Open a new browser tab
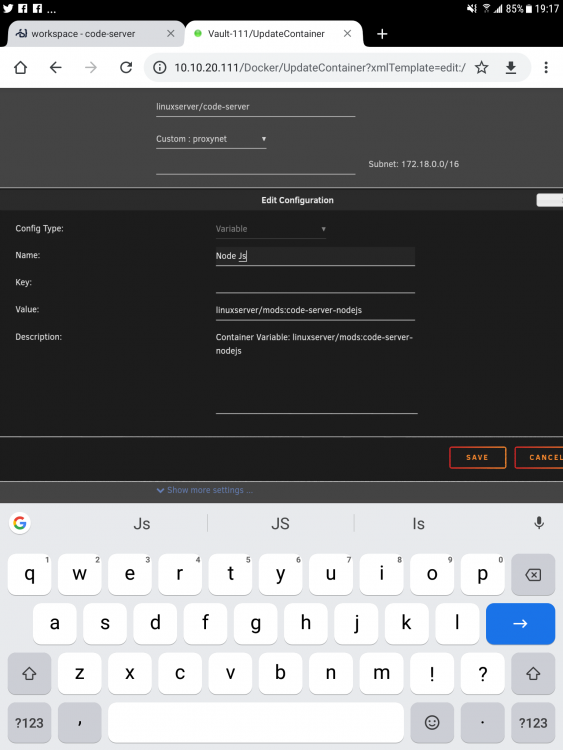This screenshot has height=750, width=563. click(x=382, y=34)
